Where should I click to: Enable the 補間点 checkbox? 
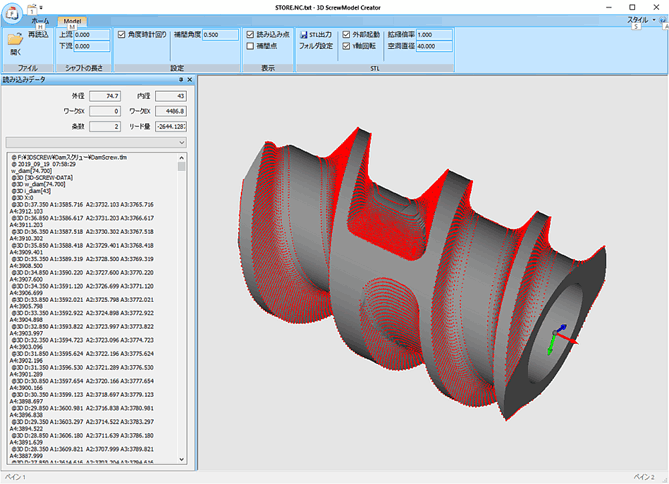coord(251,46)
